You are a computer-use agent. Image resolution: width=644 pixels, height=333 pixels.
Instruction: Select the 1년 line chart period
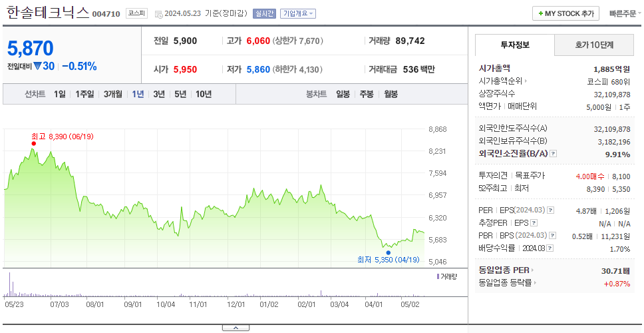click(138, 94)
